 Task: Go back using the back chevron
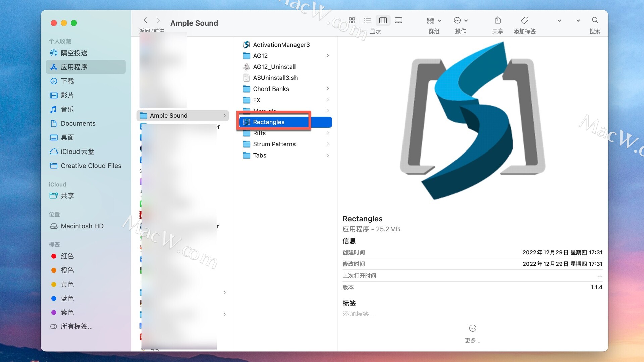(x=145, y=20)
